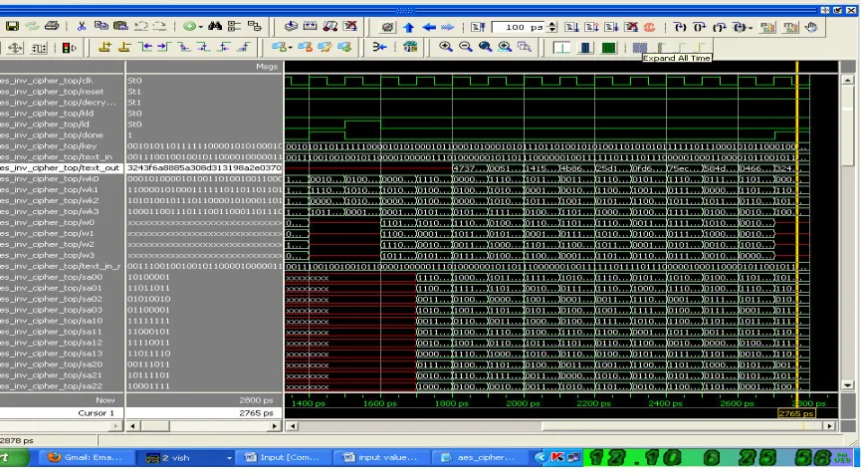Click the blue up arrow icon
Viewport: 868px width, 476px height.
(x=408, y=27)
